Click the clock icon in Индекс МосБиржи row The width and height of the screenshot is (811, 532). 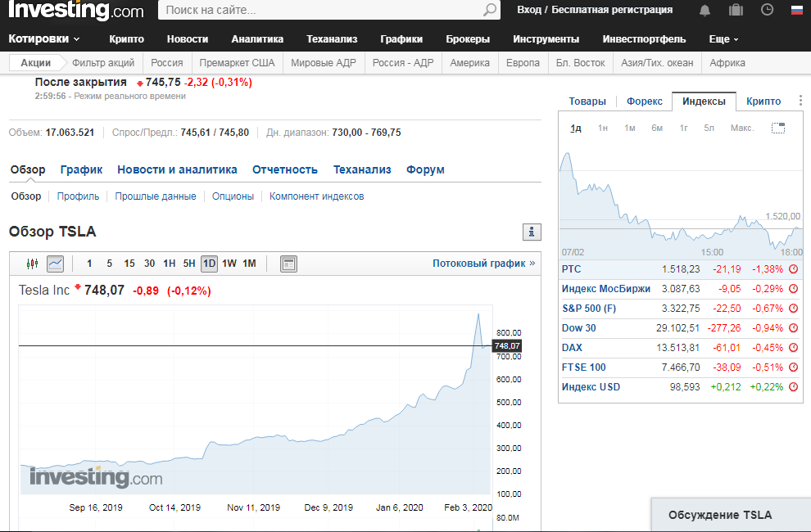pyautogui.click(x=794, y=289)
